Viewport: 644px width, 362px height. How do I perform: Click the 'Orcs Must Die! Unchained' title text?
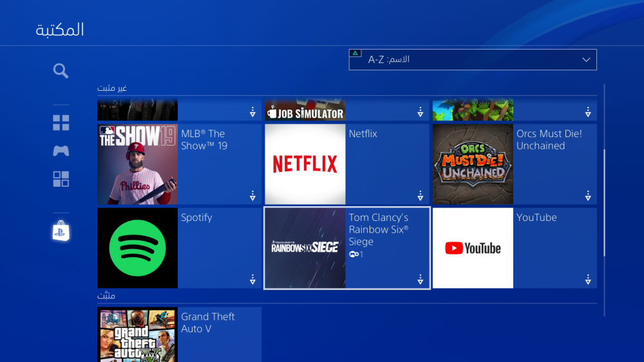549,140
